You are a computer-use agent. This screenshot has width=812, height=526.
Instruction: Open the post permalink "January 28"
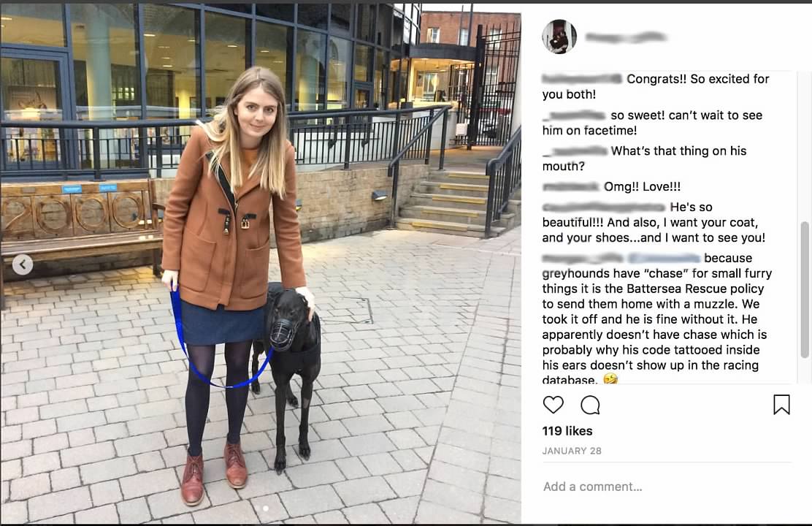(x=572, y=451)
